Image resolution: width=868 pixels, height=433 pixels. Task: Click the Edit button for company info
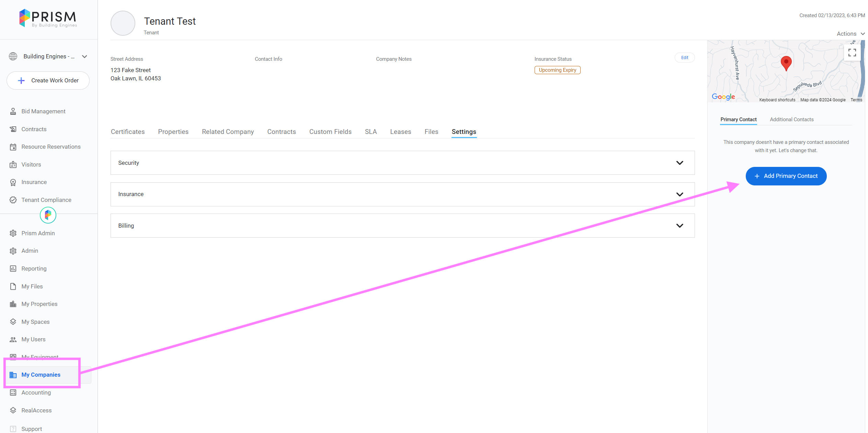(x=684, y=58)
